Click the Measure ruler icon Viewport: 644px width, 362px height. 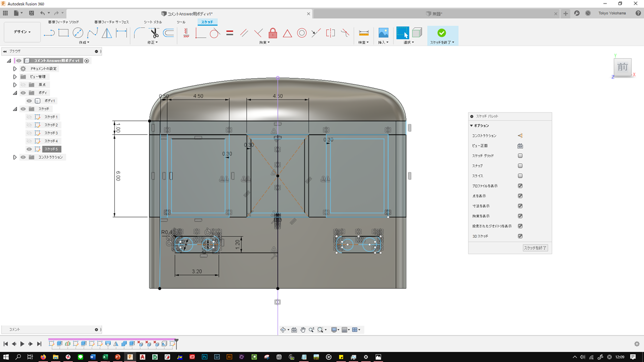tap(364, 33)
